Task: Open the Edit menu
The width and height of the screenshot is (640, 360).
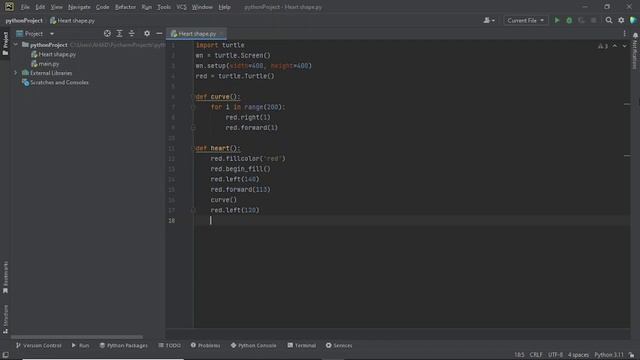Action: point(40,7)
